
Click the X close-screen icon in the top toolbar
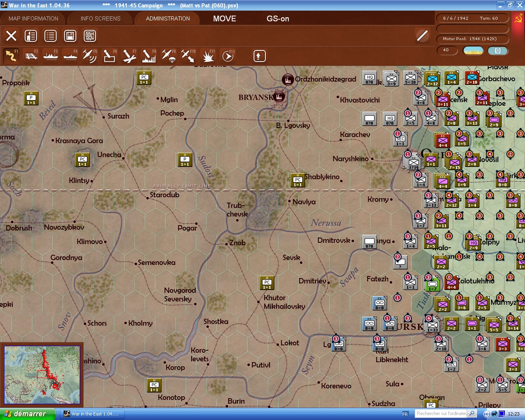point(11,36)
